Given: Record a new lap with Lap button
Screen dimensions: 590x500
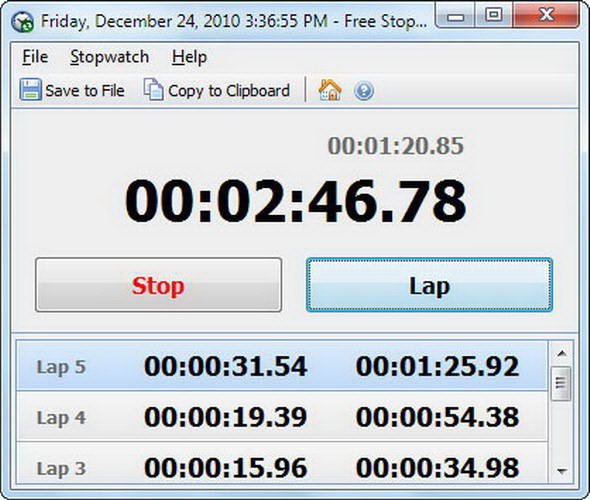Looking at the screenshot, I should 429,285.
